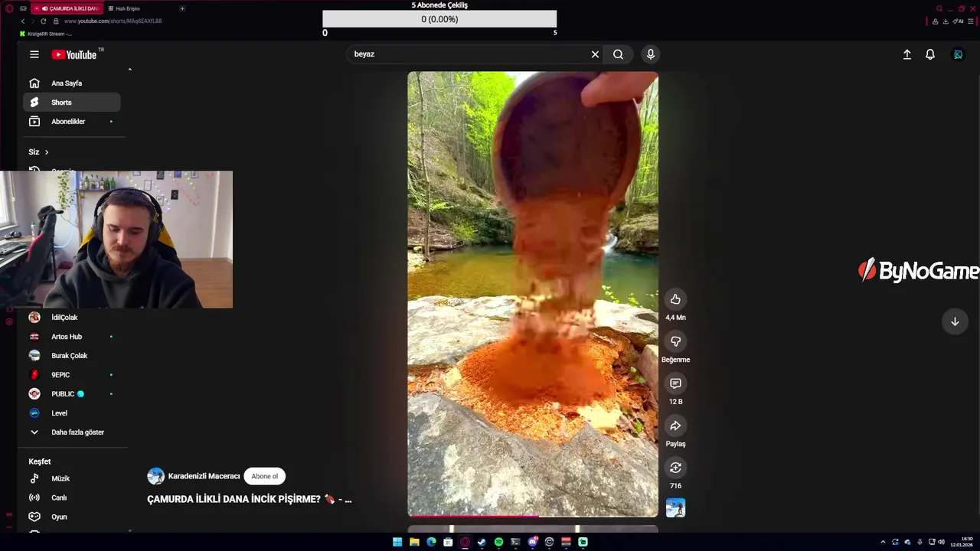Open the Karadenizli Maceracı channel name
This screenshot has height=551, width=980.
204,476
